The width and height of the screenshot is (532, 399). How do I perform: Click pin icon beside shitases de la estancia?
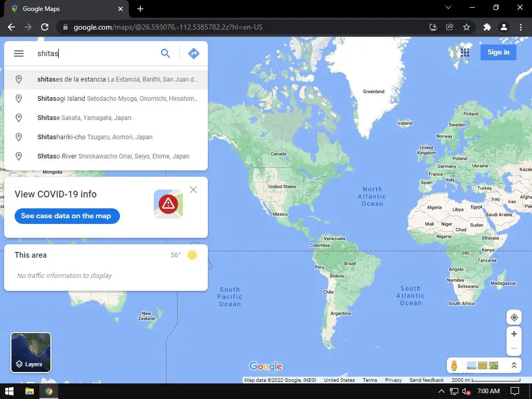(19, 79)
